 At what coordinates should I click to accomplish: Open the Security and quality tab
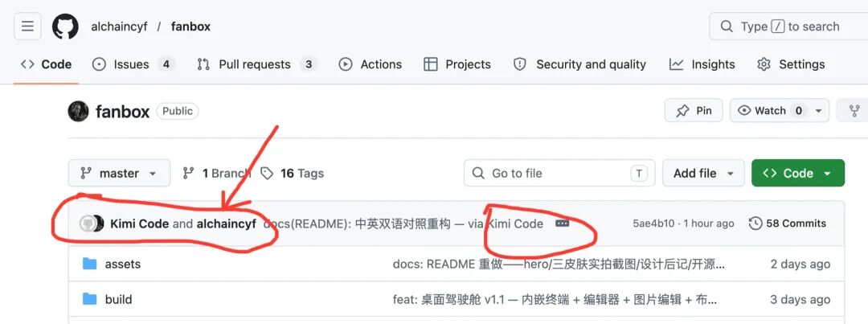pos(579,64)
